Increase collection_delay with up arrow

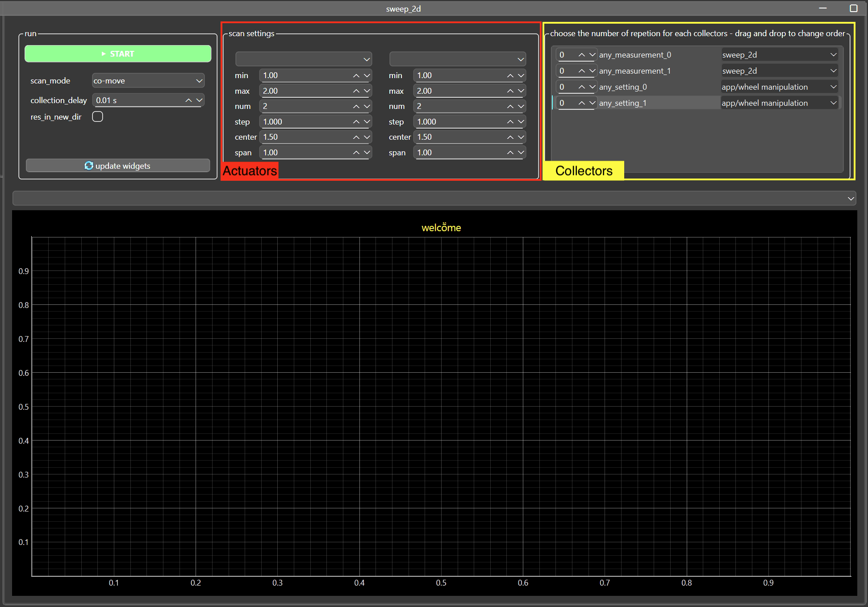[189, 100]
